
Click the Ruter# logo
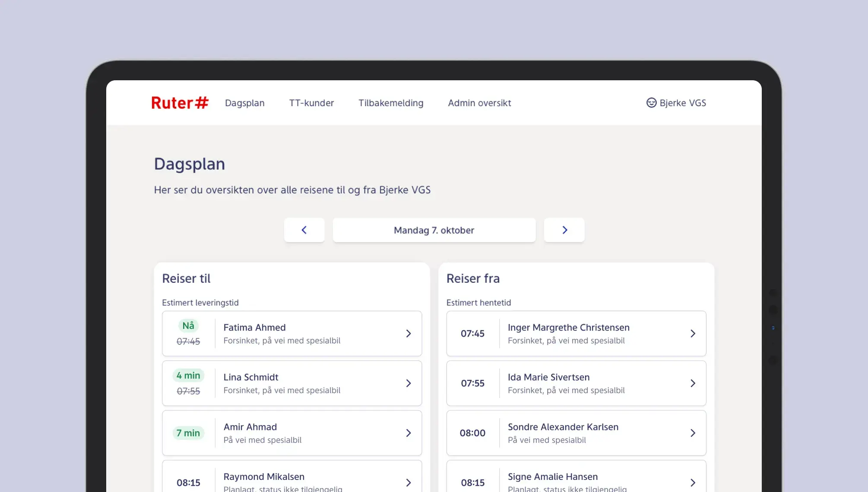180,103
